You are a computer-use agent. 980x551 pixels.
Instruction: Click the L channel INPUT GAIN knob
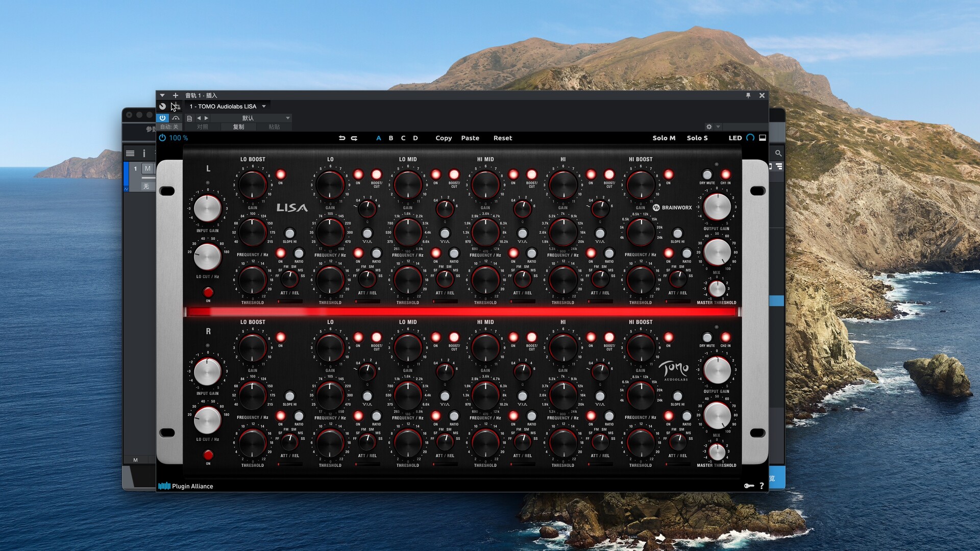tap(207, 208)
